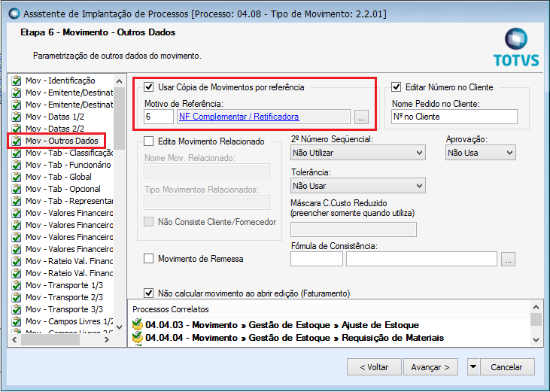Click the checkmark icon beside Mov - Campos Livres 1/2

click(16, 321)
